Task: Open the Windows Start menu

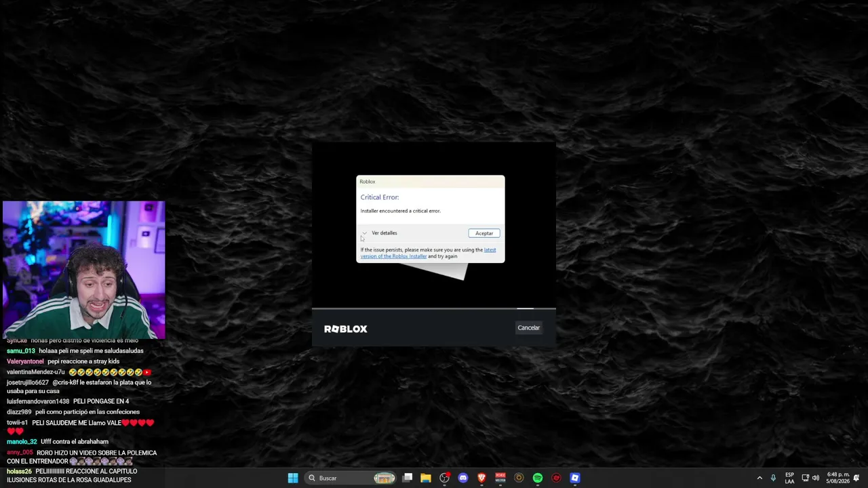Action: [293, 478]
